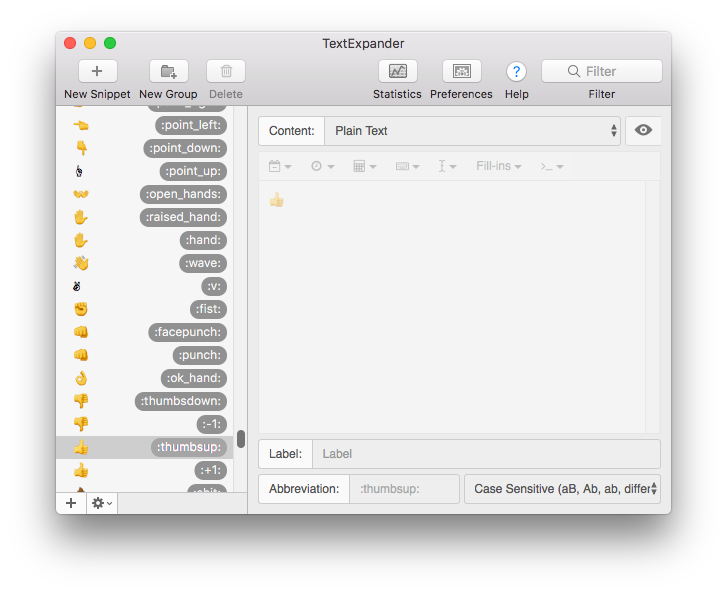Select the :open_hands: snippet

145,194
